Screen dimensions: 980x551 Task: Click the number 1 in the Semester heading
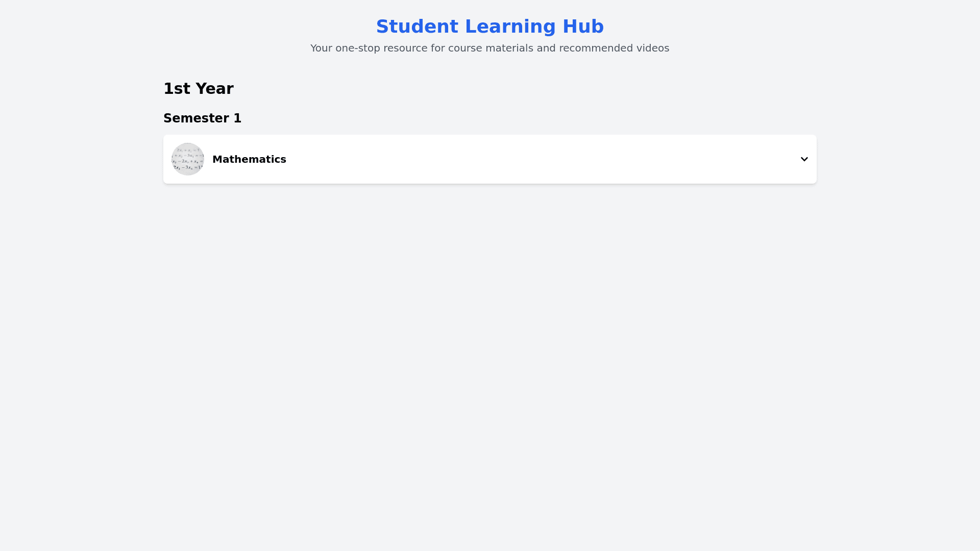pos(237,118)
